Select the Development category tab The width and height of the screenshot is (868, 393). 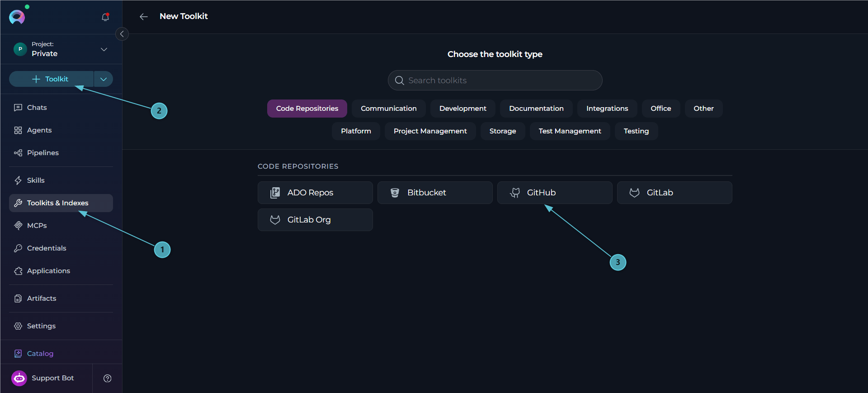[463, 109]
